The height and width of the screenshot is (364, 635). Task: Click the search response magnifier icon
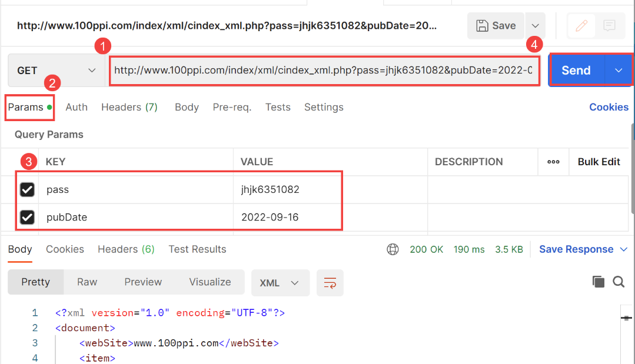[x=619, y=282]
